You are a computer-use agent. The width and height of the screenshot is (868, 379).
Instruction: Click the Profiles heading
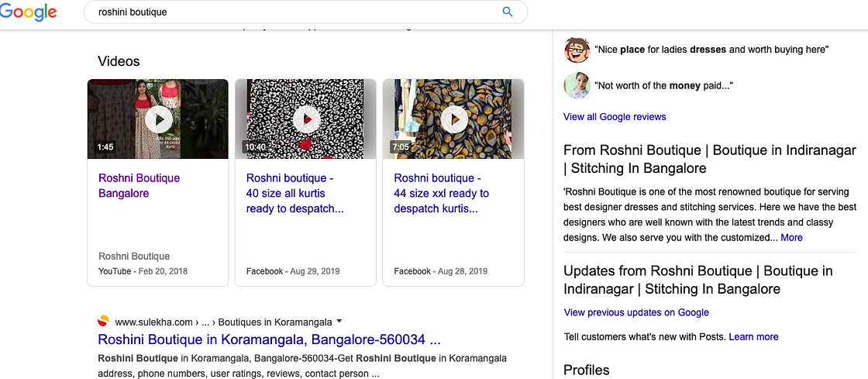pyautogui.click(x=586, y=370)
